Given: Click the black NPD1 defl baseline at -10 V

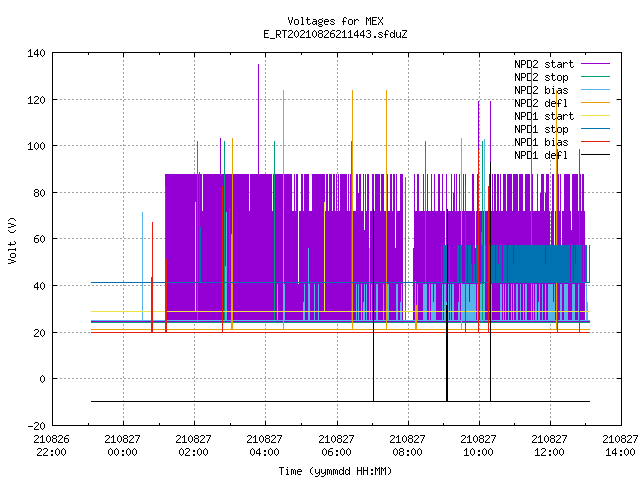Looking at the screenshot, I should point(340,402).
